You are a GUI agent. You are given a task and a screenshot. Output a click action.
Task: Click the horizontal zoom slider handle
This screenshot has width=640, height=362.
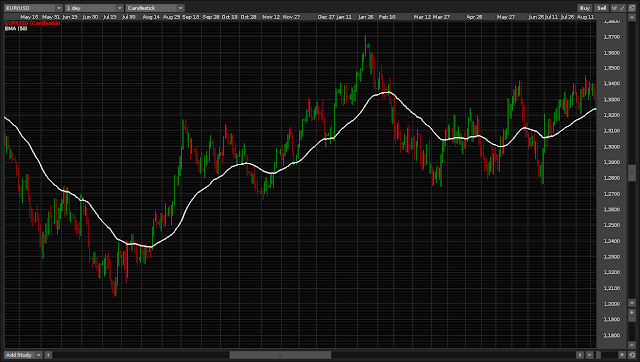pos(598,355)
